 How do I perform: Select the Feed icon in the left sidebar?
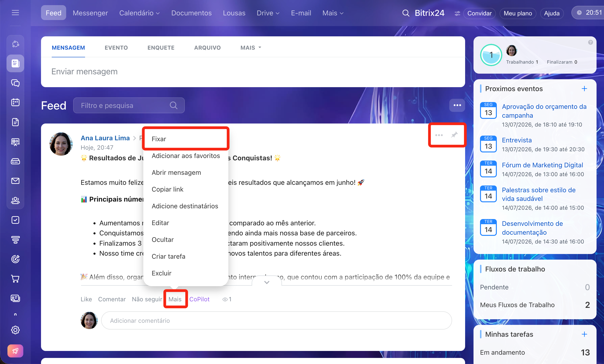(x=15, y=63)
